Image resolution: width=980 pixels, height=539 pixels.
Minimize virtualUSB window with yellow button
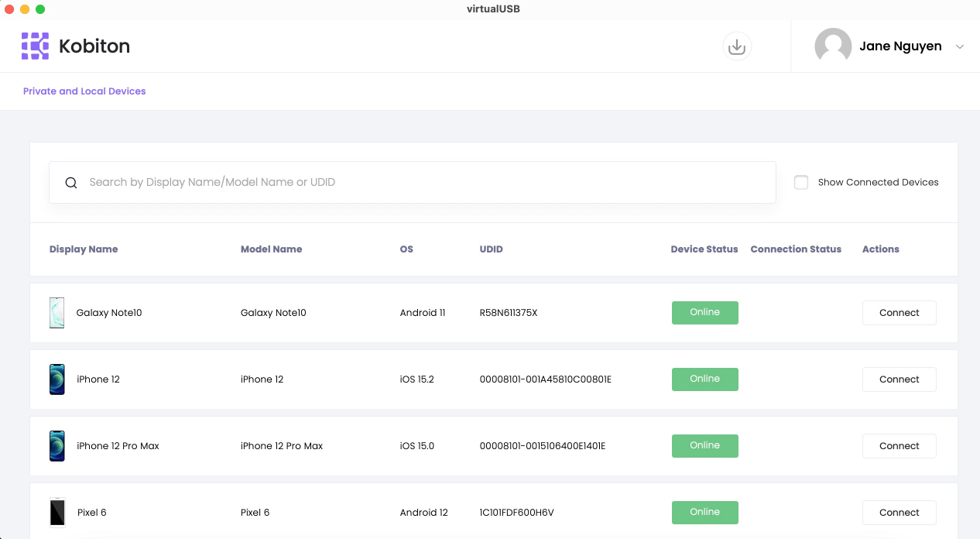[25, 9]
